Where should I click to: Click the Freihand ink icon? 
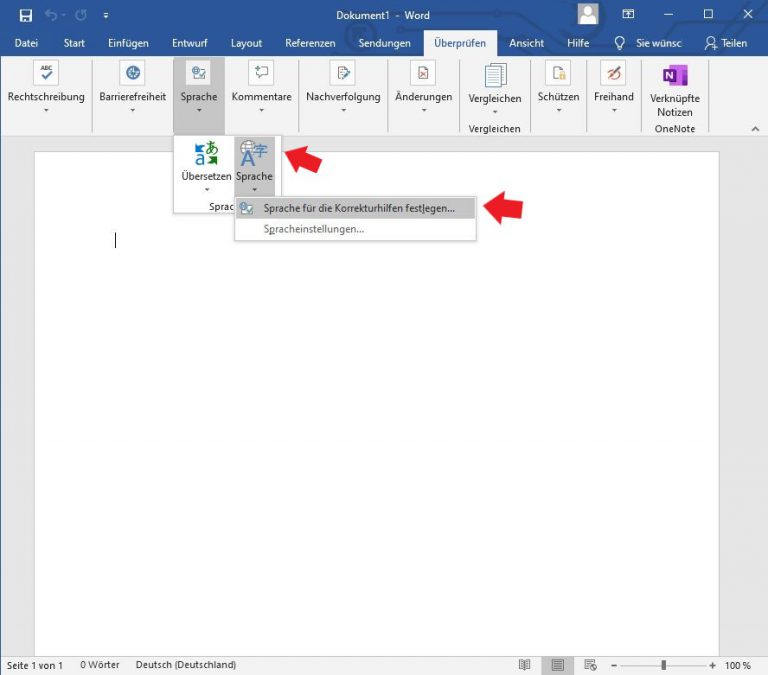pos(614,72)
